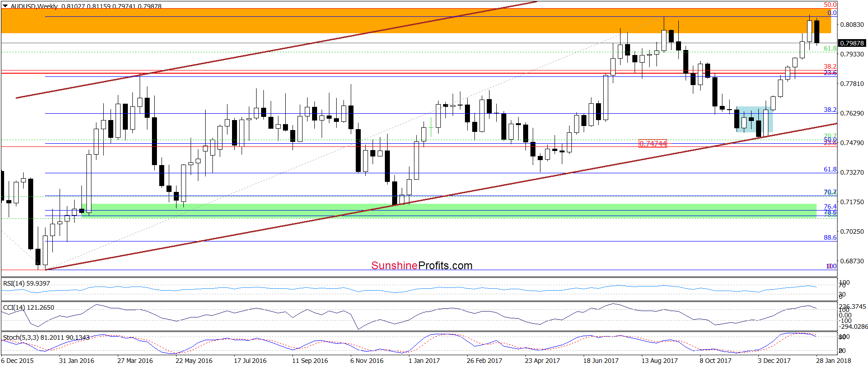Click the 26 Feb 2017 date label

click(484, 361)
